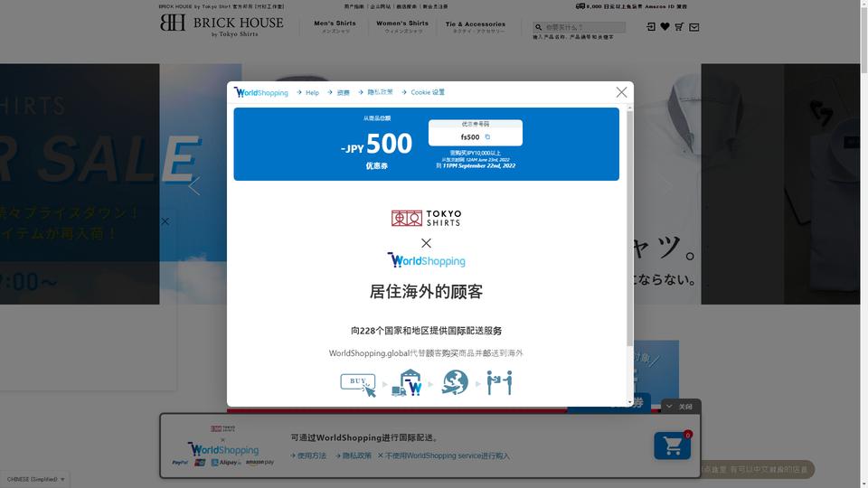Click the BRICK HOUSE site logo
The height and width of the screenshot is (488, 868).
222,25
